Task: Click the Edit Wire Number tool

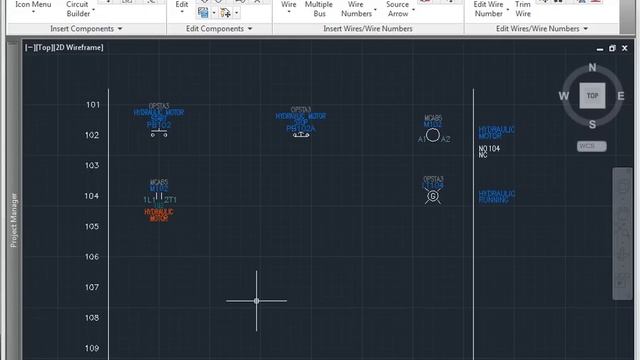Action: point(488,9)
